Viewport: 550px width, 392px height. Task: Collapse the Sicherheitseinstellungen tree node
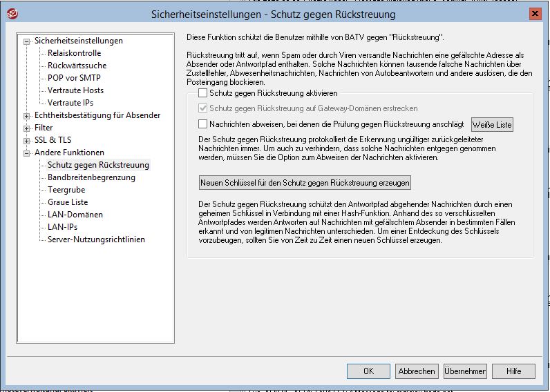point(27,41)
